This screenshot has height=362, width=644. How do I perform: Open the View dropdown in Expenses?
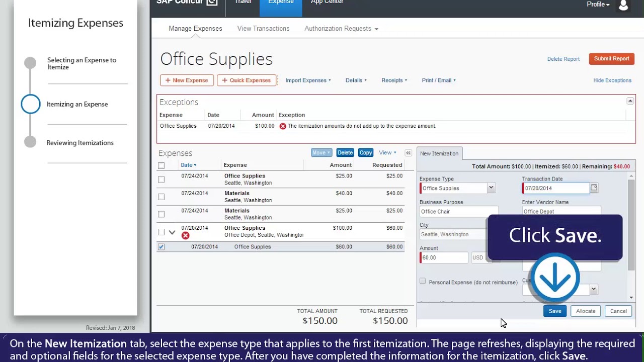click(387, 153)
